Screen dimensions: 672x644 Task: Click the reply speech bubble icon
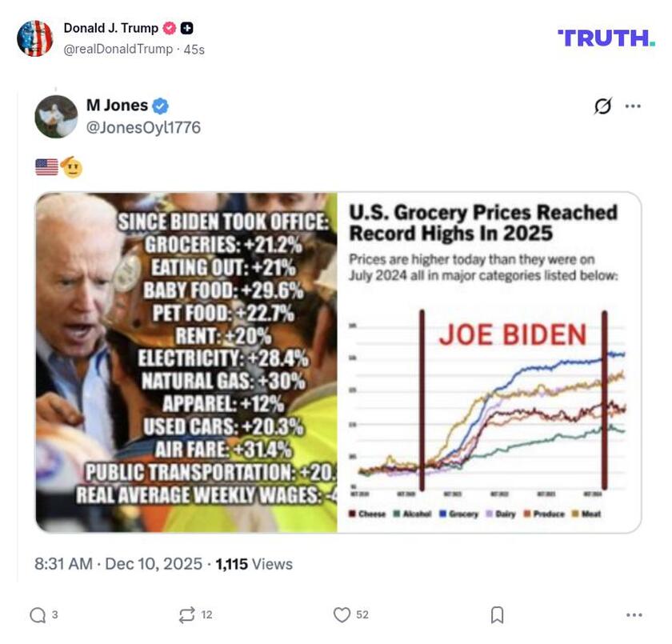coord(38,614)
